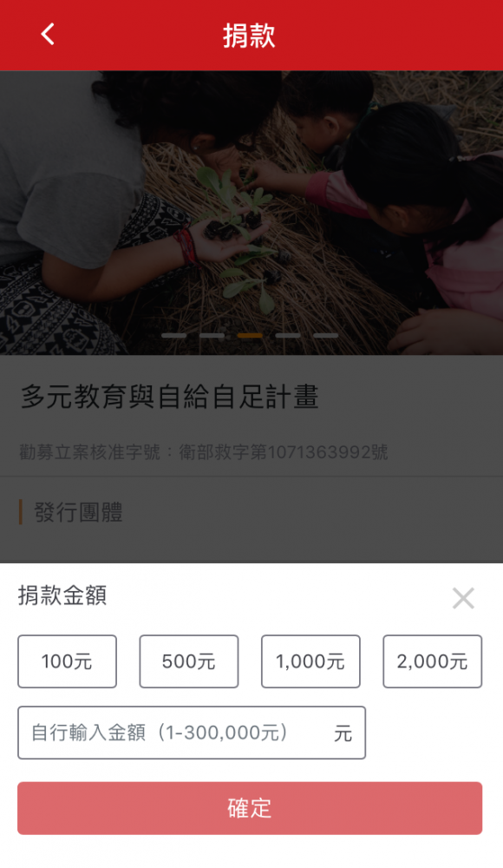Viewport: 503px width, 868px height.
Task: Close the donation amount panel
Action: [x=463, y=598]
